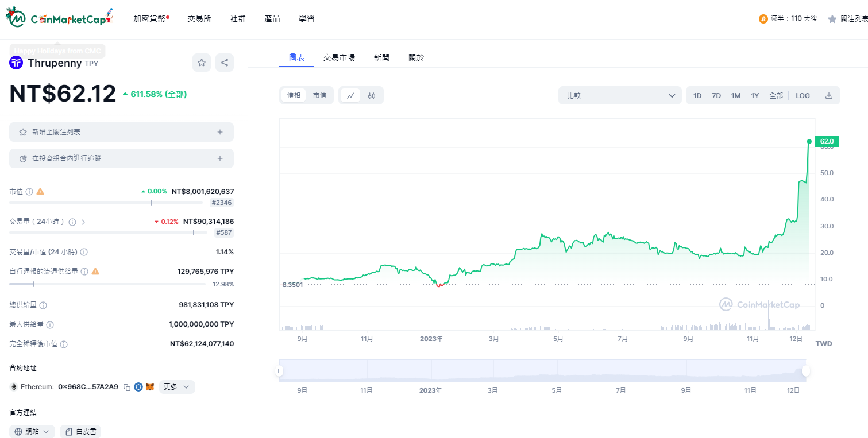Open the 比較 comparison dropdown

(620, 95)
